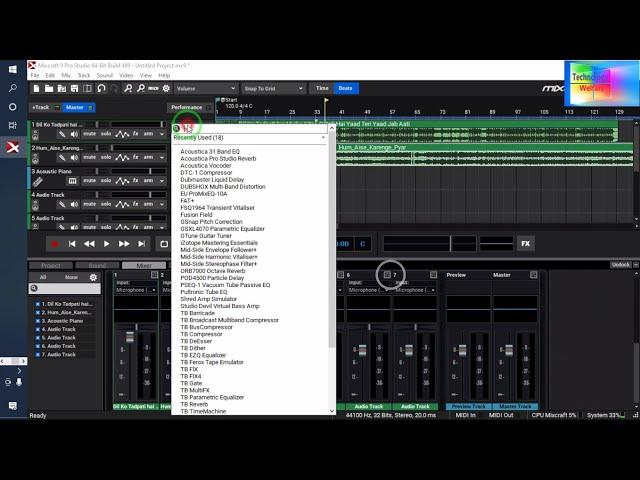Mute track 1 Dil Ko Tadpati
The image size is (640, 480).
pos(89,133)
